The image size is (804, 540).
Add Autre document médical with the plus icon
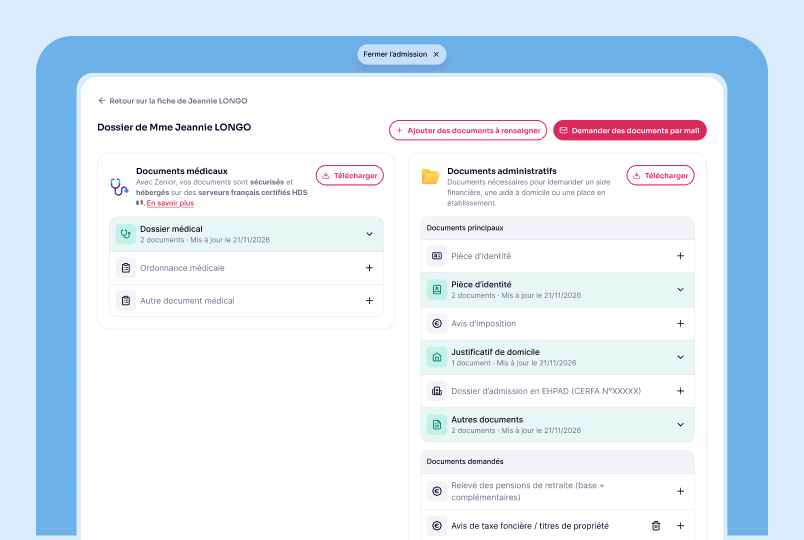[369, 301]
